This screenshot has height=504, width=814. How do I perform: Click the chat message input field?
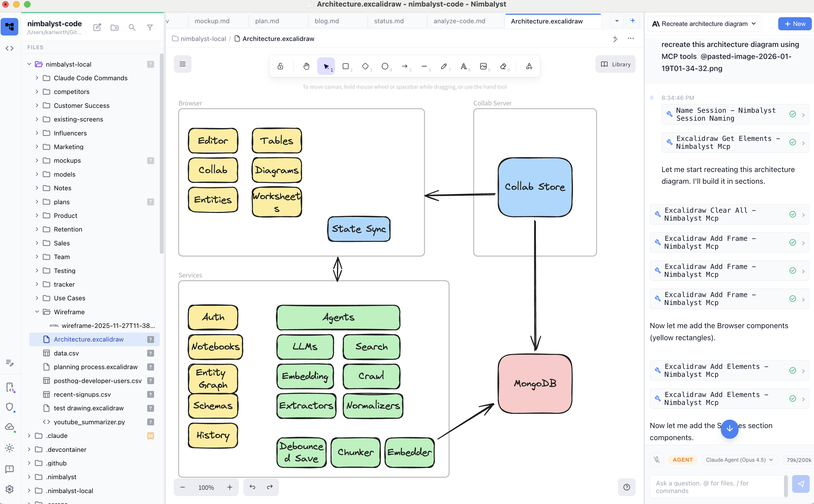tap(717, 487)
